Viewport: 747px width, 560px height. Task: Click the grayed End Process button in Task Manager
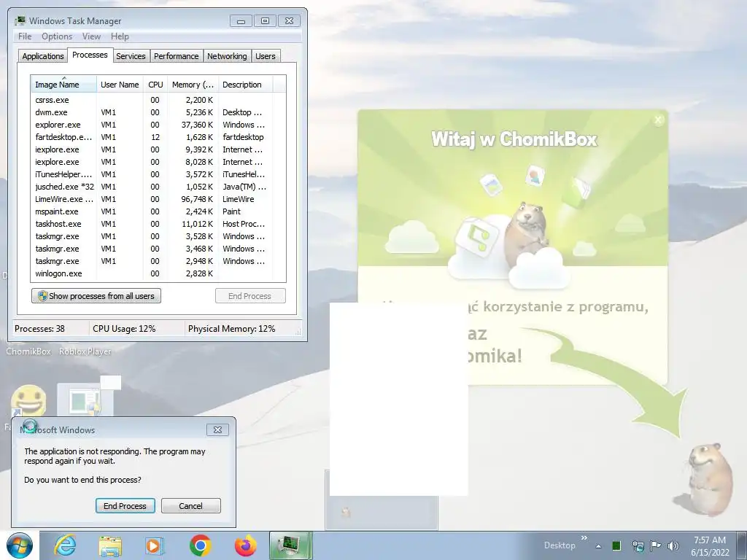(x=250, y=296)
